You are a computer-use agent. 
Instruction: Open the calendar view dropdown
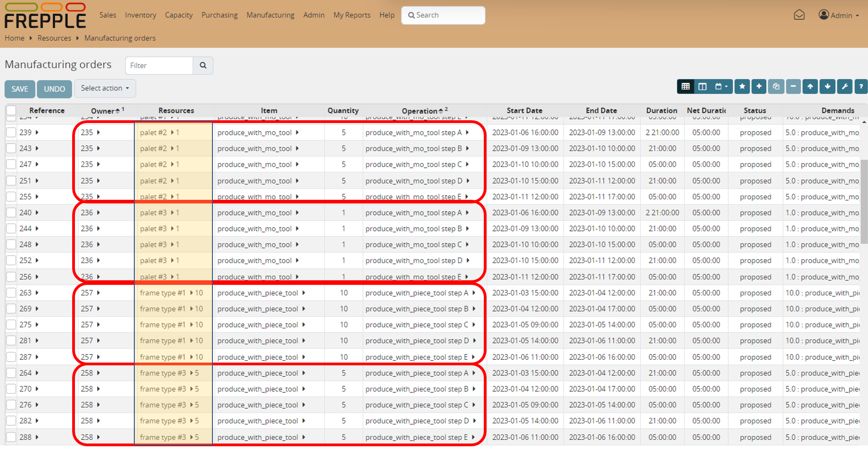(x=721, y=86)
